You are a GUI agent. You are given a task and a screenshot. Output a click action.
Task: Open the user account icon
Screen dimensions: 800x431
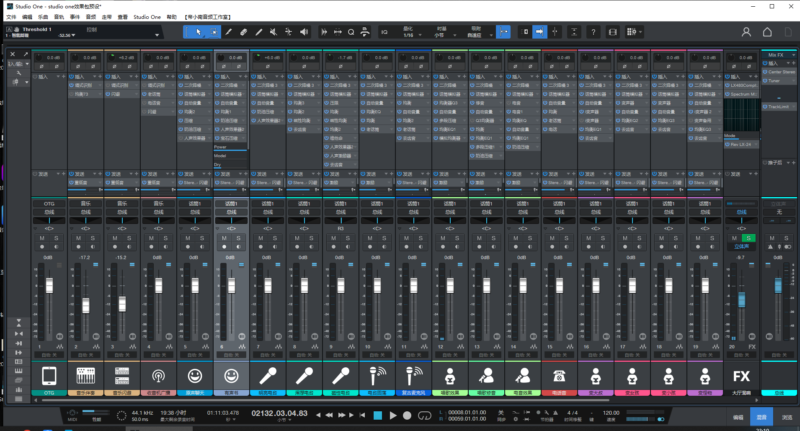point(746,32)
